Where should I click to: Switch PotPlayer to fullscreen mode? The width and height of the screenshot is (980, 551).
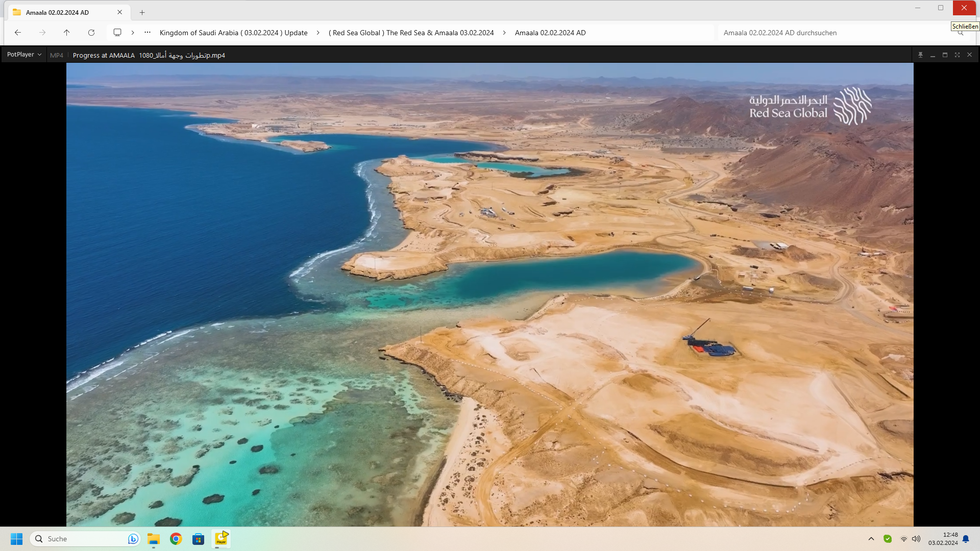click(957, 55)
